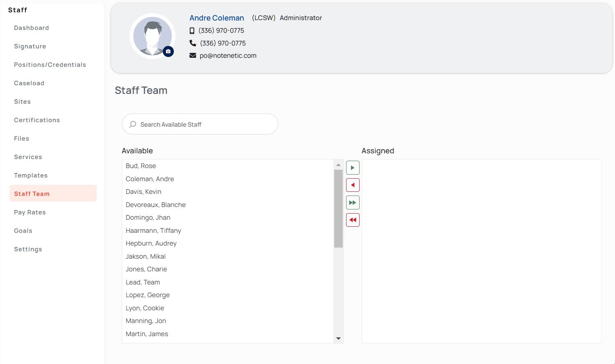Click the profile avatar image
Image resolution: width=615 pixels, height=364 pixels.
[x=153, y=36]
